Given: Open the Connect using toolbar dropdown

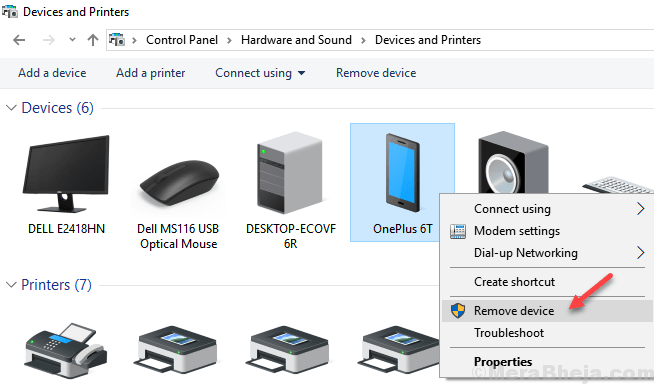Looking at the screenshot, I should [260, 73].
